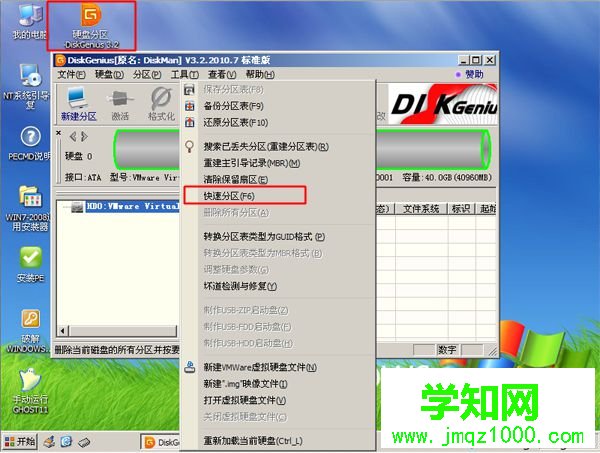The height and width of the screenshot is (453, 600).
Task: Click the VMWare virtual disk menu icon
Action: pos(190,367)
